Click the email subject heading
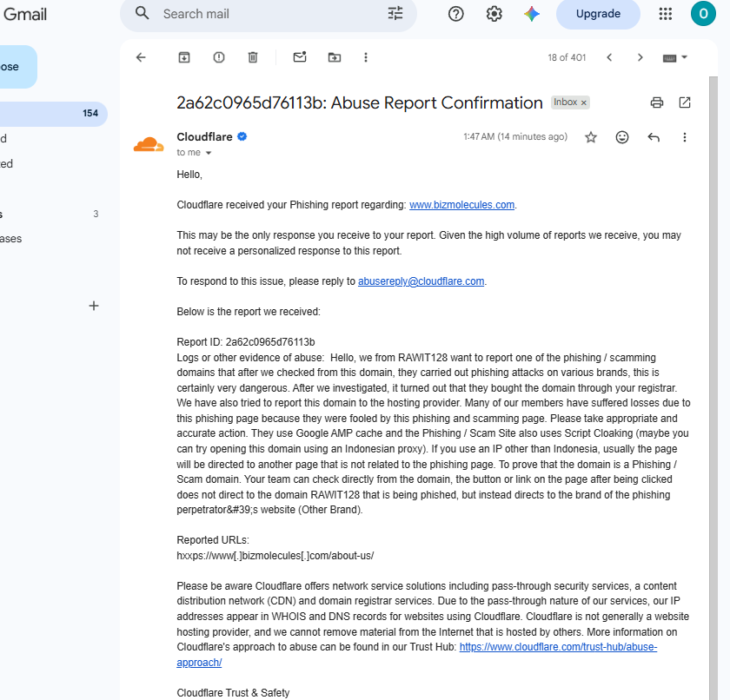The height and width of the screenshot is (700, 730). point(360,102)
